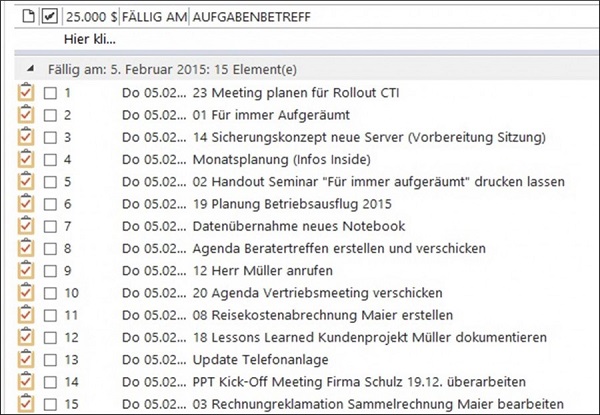Click task icon for Update Telefonanlage row

point(26,359)
